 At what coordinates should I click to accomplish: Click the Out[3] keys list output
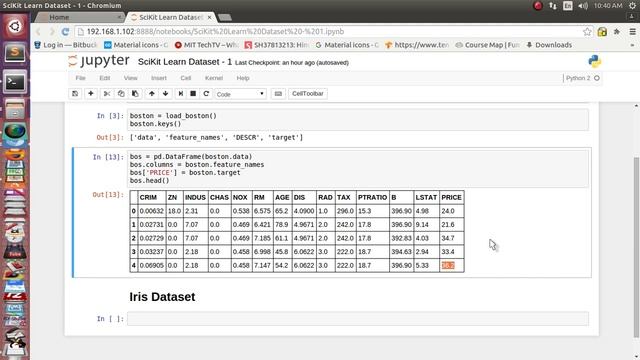pyautogui.click(x=216, y=138)
